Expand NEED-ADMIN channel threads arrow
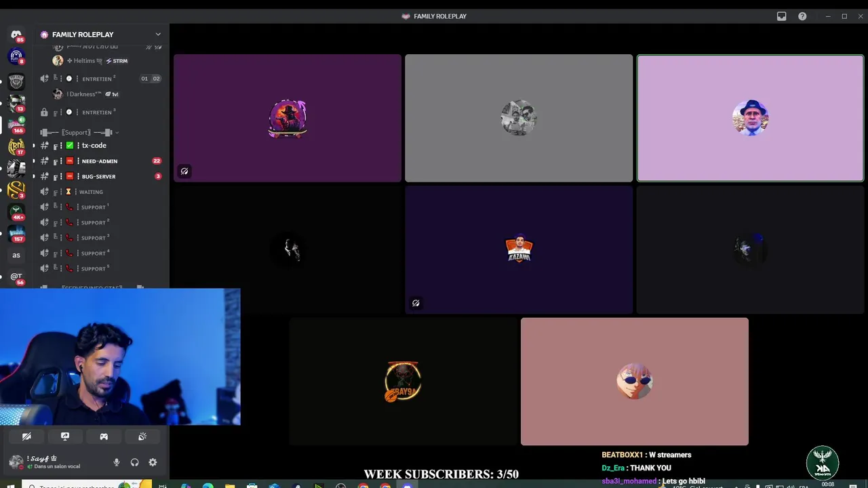This screenshot has height=488, width=868. pos(33,161)
